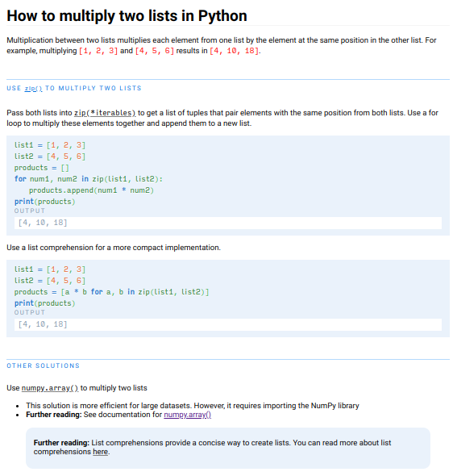
Task: Click 'print(products)' in the second code block
Action: [x=44, y=303]
